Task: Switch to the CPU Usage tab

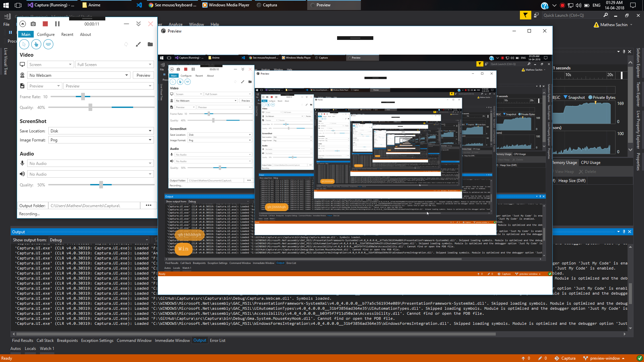Action: point(590,162)
